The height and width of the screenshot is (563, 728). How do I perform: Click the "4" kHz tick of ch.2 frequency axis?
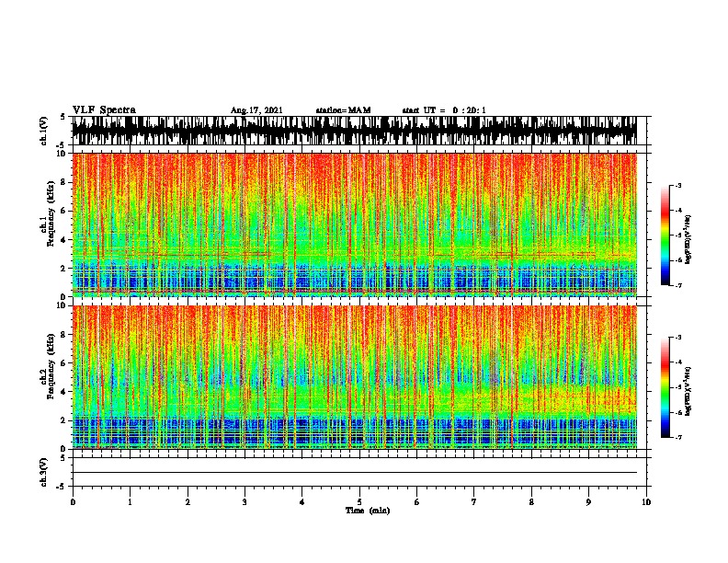tap(63, 392)
